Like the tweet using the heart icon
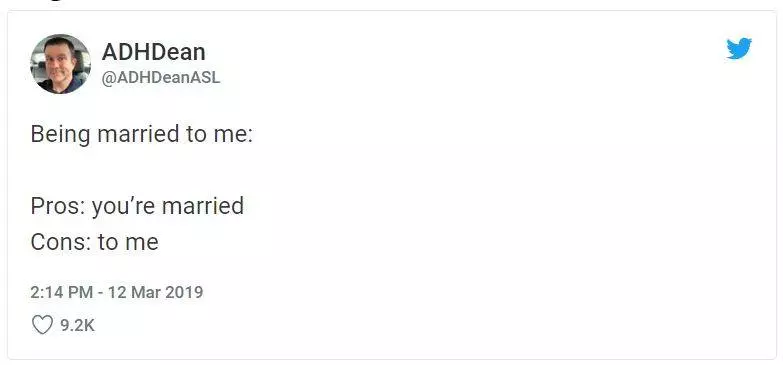 coord(42,326)
